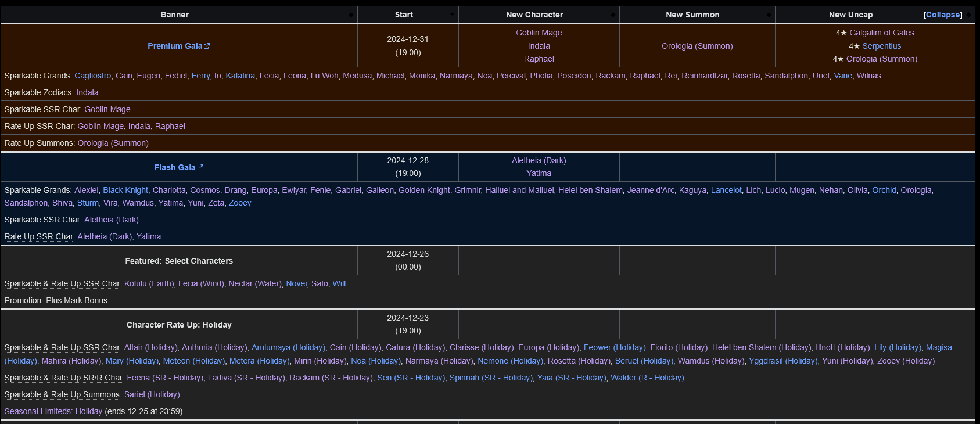Open the Galgalim of Gales uncap link
The height and width of the screenshot is (424, 980).
coord(882,33)
